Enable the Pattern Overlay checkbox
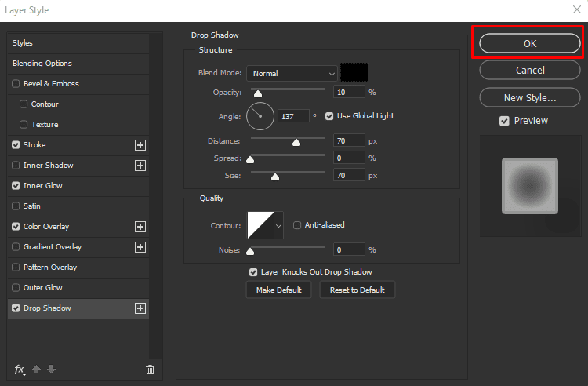Viewport: 588px width, 386px height. click(16, 267)
